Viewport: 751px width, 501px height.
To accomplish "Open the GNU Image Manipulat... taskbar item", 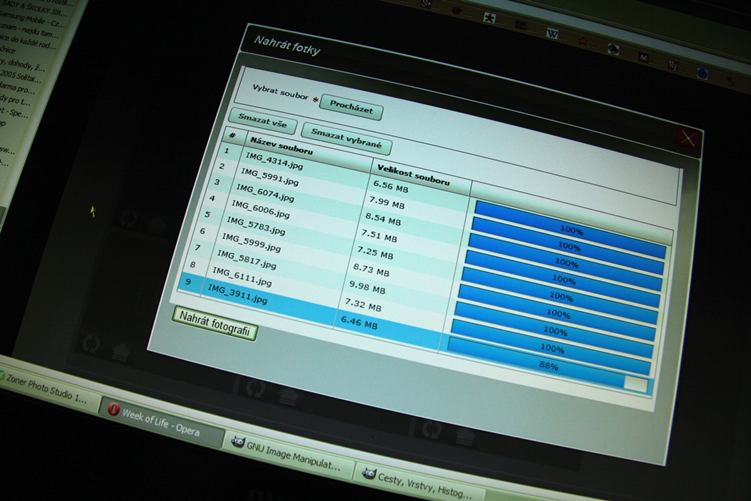I will [x=287, y=454].
